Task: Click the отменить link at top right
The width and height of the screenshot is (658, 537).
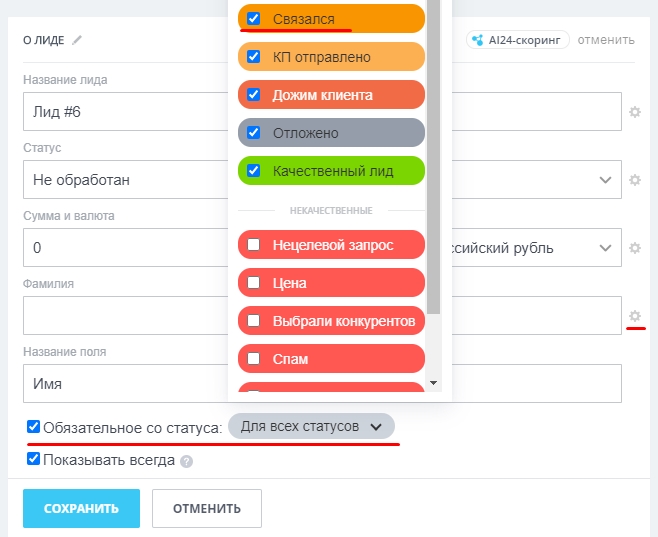Action: click(x=606, y=40)
